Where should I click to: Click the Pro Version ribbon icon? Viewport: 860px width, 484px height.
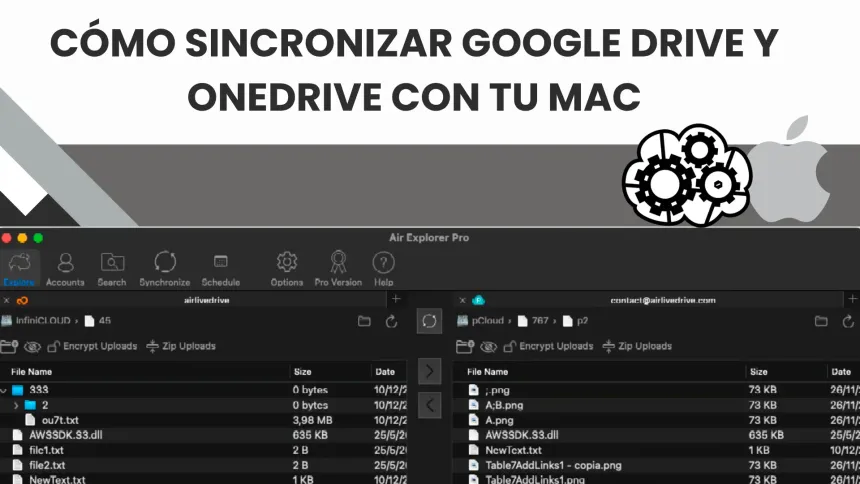point(338,269)
